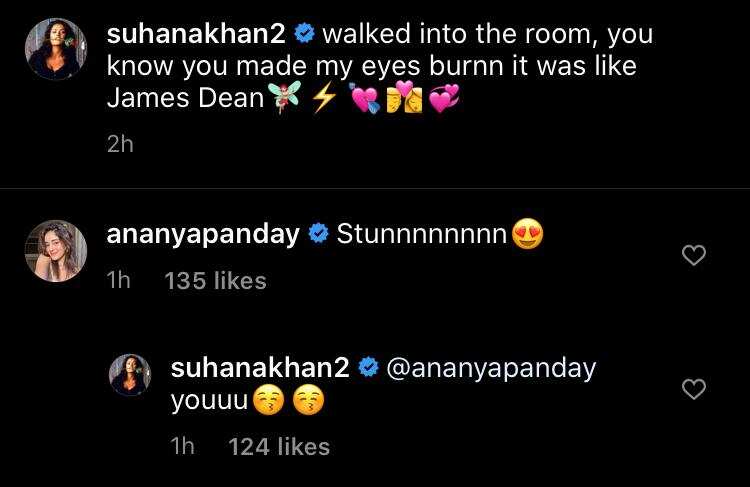Viewport: 750px width, 487px height.
Task: Tap suhanakhan2 username in the reply
Action: tap(260, 368)
